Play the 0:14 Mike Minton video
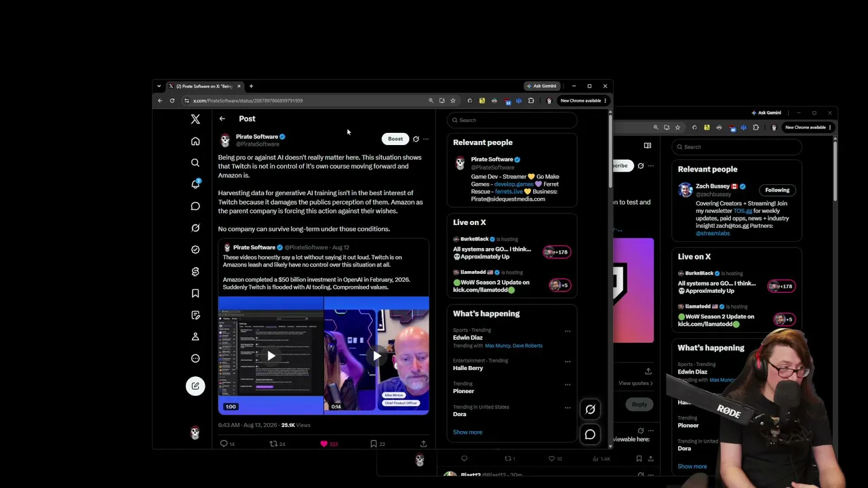This screenshot has width=868, height=488. point(377,356)
